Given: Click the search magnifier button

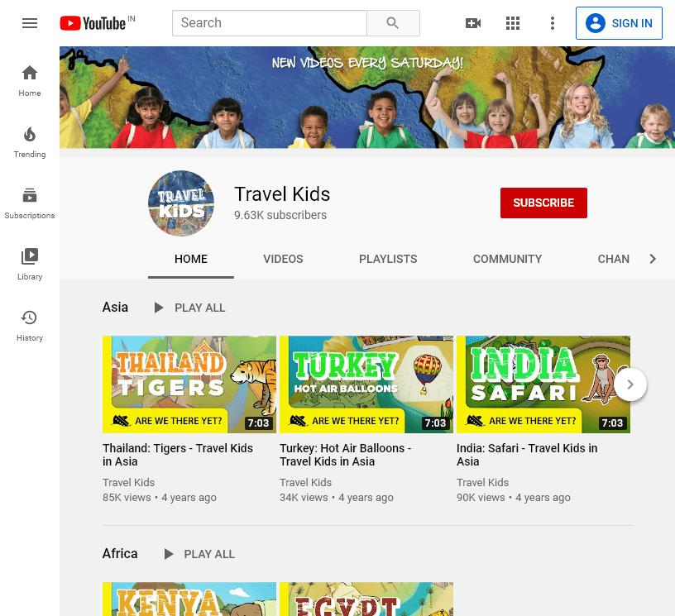Looking at the screenshot, I should (393, 23).
